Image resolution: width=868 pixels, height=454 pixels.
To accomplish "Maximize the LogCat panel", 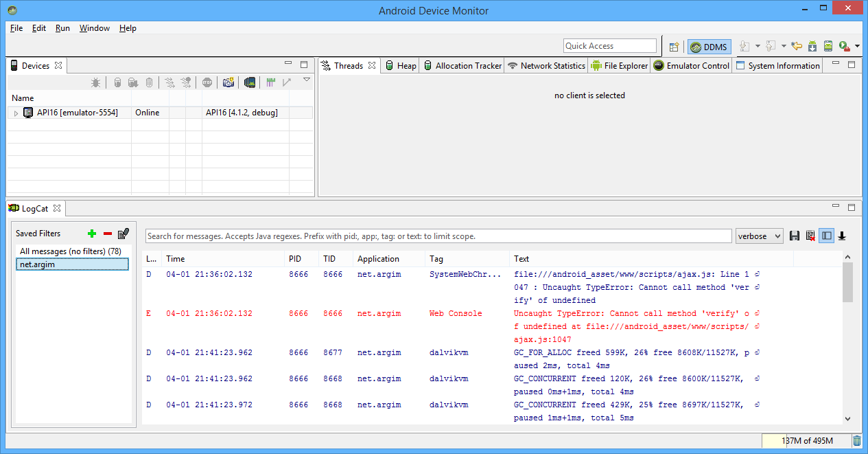I will [852, 207].
